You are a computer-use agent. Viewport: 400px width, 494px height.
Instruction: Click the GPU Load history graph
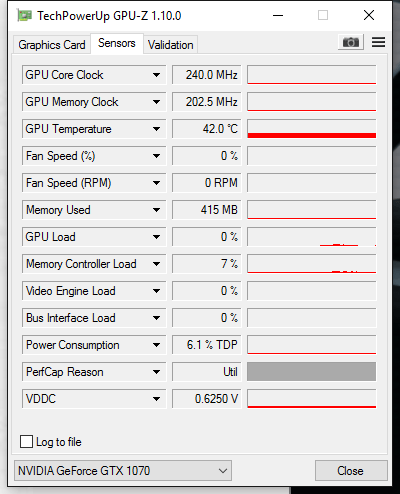point(312,237)
